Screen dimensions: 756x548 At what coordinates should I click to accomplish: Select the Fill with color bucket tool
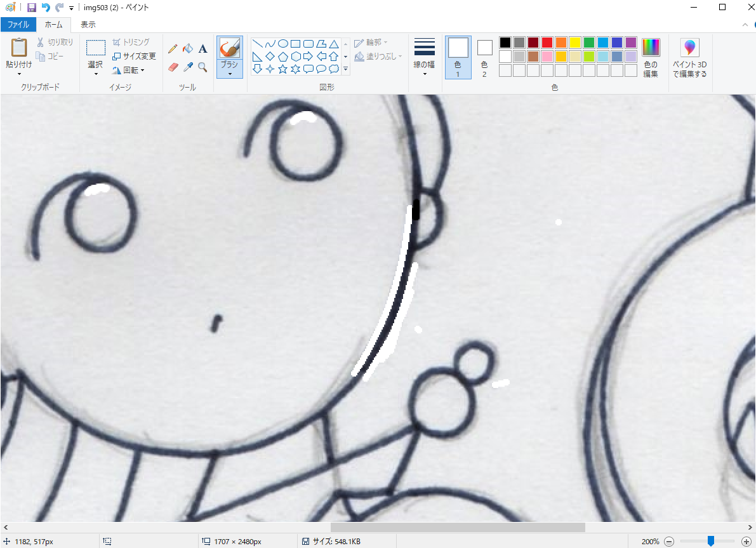coord(188,49)
